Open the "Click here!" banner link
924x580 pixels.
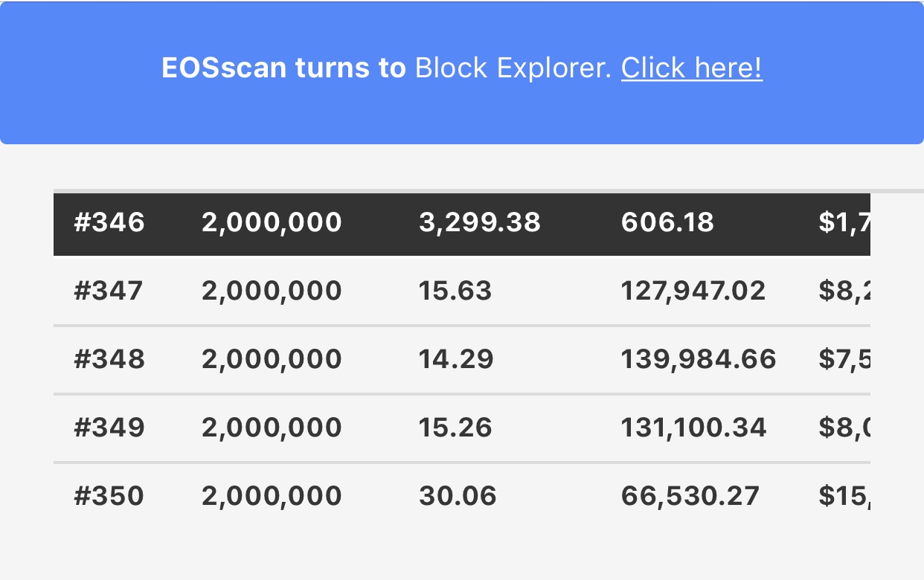pyautogui.click(x=692, y=68)
